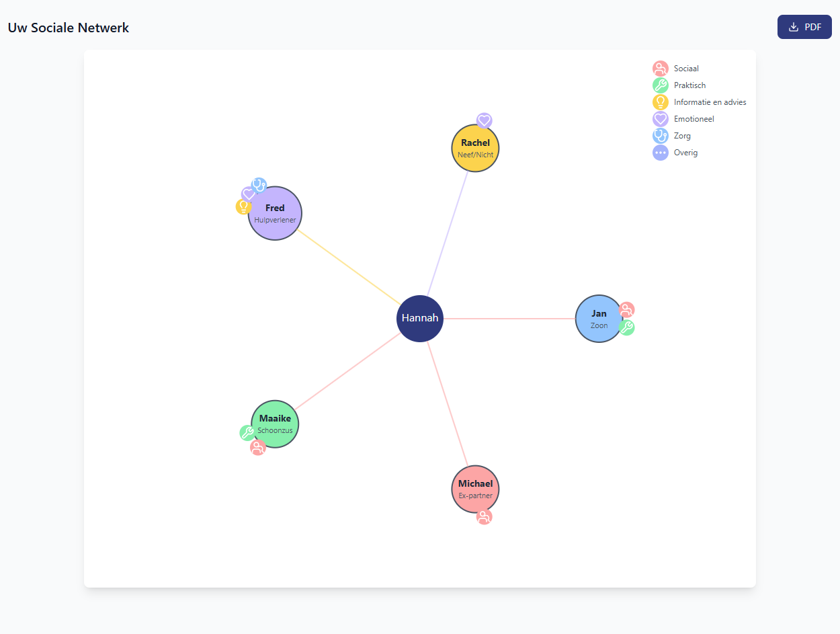Click the Fred Hulpverlener node
This screenshot has width=840, height=634.
[275, 213]
